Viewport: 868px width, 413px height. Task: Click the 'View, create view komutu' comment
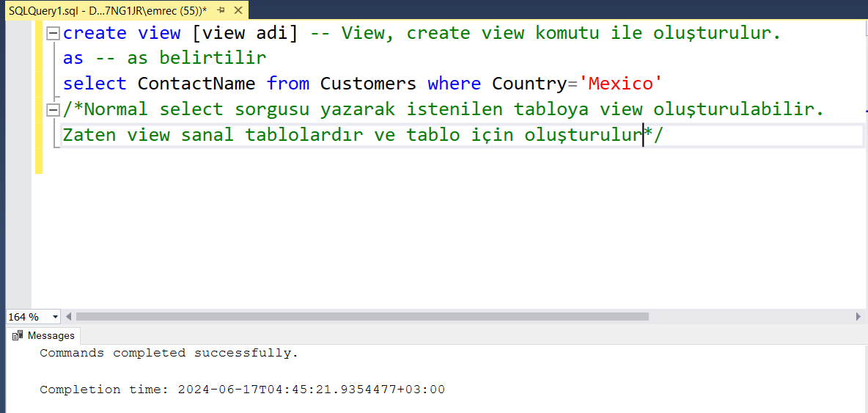(x=546, y=33)
